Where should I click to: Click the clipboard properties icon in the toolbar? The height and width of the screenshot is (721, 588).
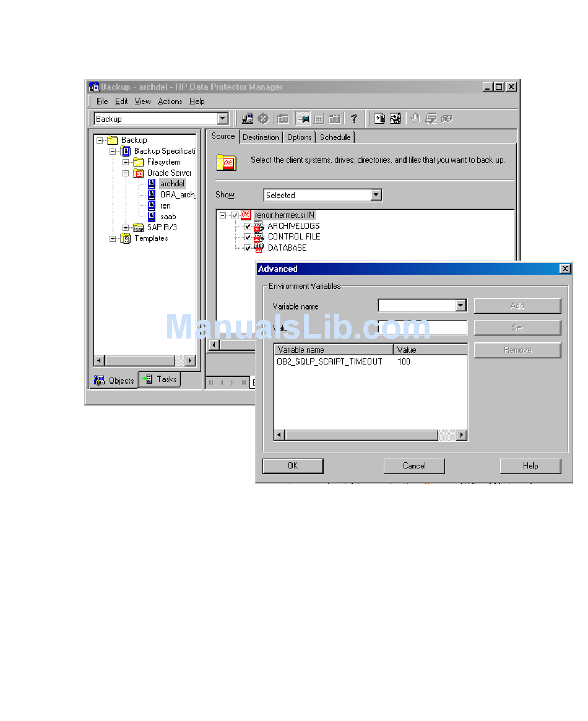[x=334, y=119]
